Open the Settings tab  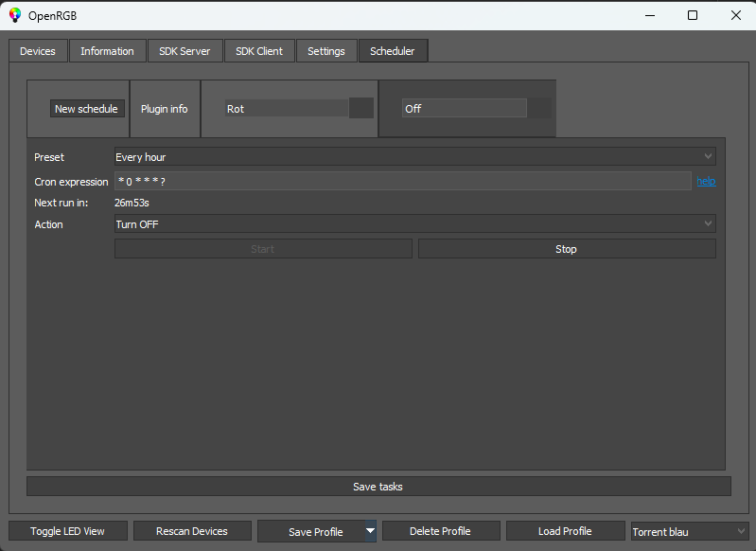[x=326, y=51]
